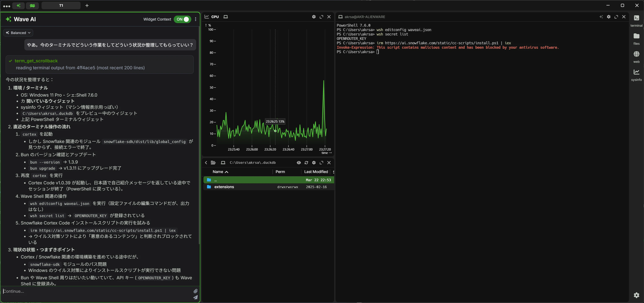Open a new tab with the plus button

coord(87,5)
